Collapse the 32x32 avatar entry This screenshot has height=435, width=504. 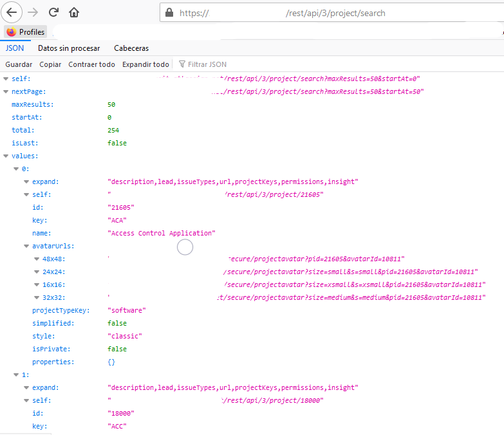point(37,297)
